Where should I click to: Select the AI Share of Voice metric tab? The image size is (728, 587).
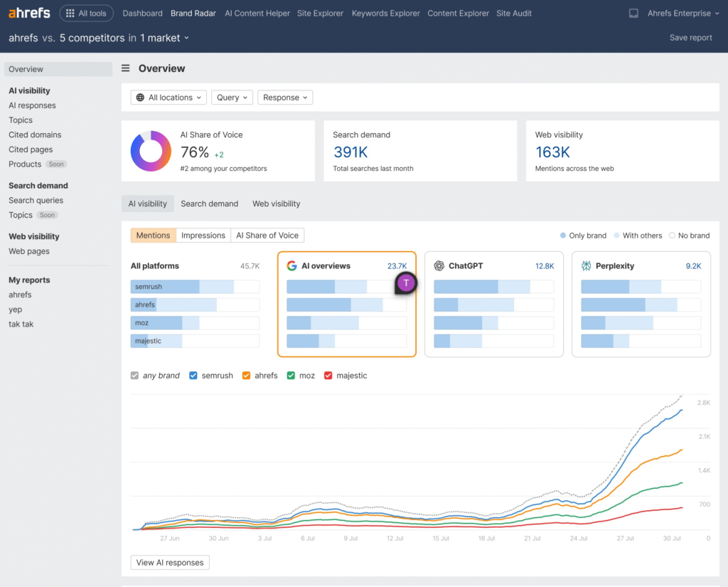point(267,236)
